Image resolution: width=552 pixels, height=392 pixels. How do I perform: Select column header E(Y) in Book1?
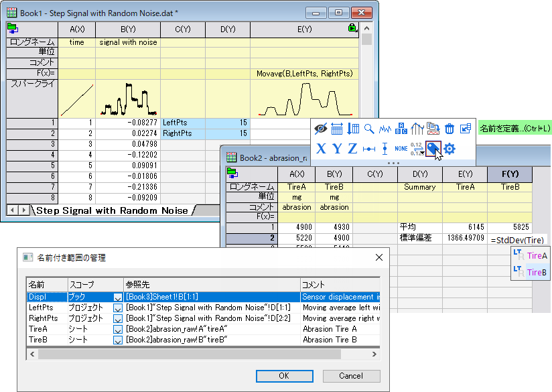tap(305, 29)
